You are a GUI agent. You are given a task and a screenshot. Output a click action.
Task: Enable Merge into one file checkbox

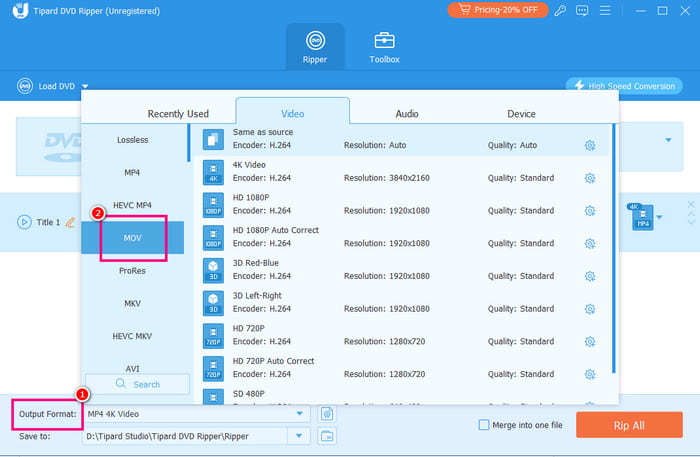click(x=483, y=424)
